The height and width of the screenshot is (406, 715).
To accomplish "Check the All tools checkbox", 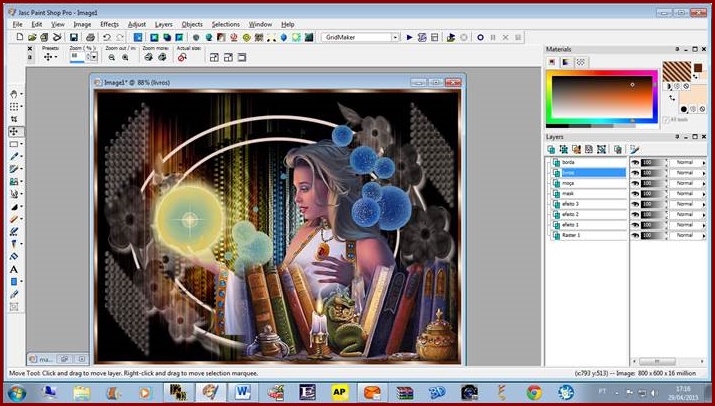I will click(666, 120).
